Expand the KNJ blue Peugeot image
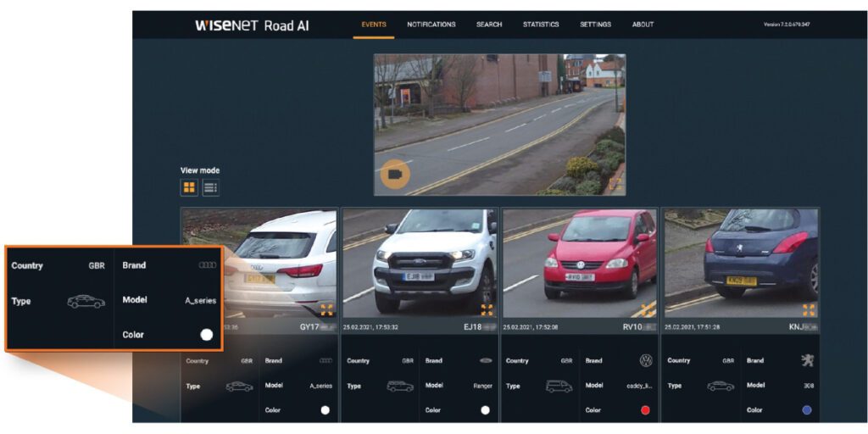The image size is (868, 434). tap(809, 310)
